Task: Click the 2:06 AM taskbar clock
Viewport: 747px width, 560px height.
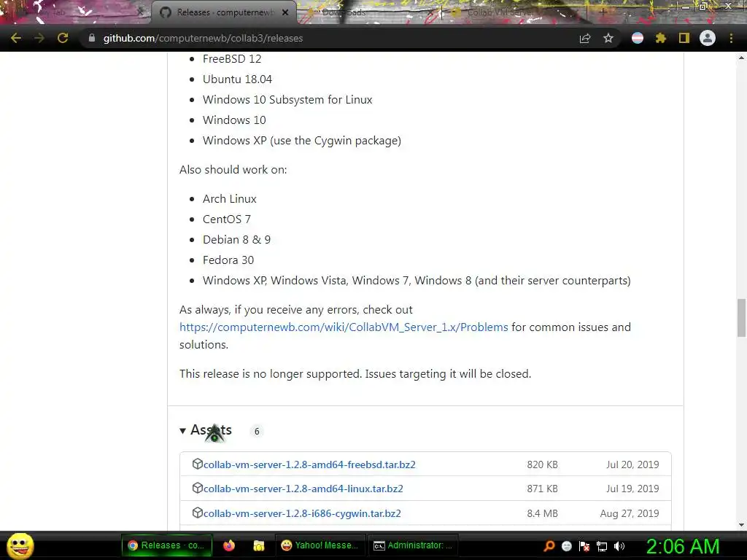Action: [683, 546]
